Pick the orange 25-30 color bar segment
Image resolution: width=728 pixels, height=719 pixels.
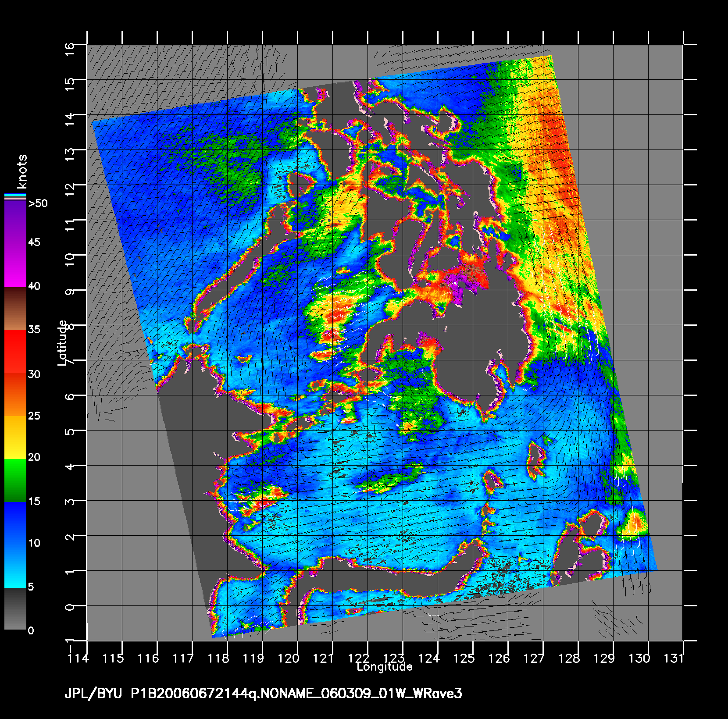click(15, 395)
